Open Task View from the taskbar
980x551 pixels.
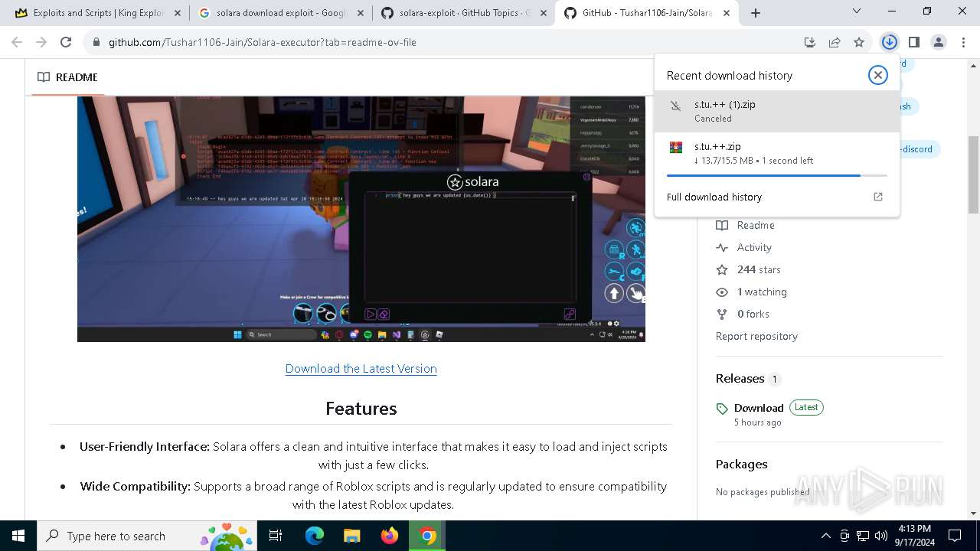tap(276, 536)
